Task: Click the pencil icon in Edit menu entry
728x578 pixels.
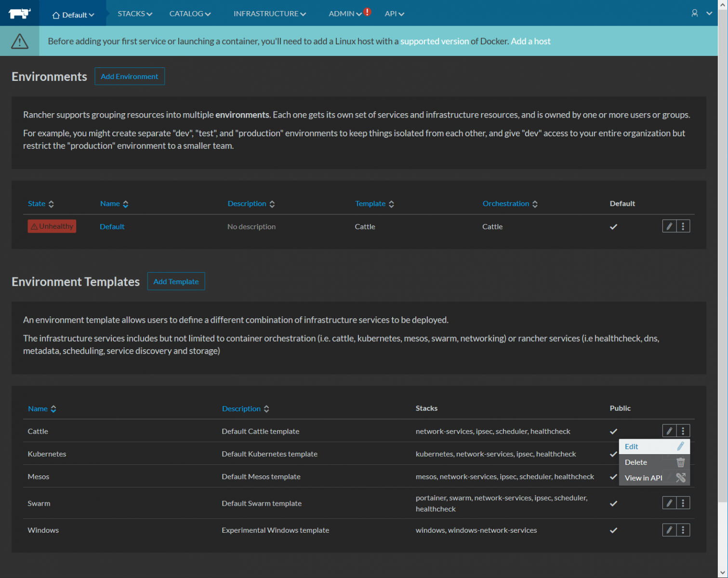Action: click(x=681, y=447)
